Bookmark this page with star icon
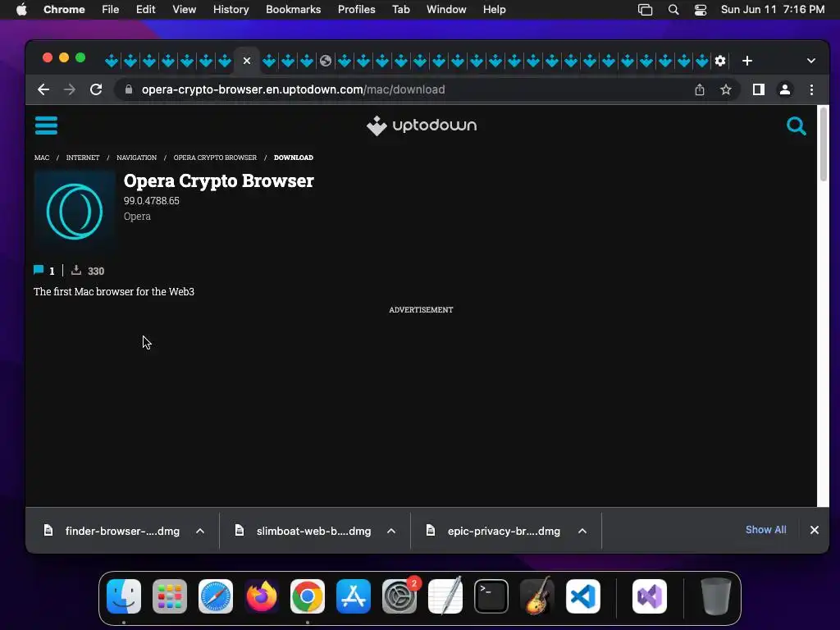 click(x=726, y=89)
